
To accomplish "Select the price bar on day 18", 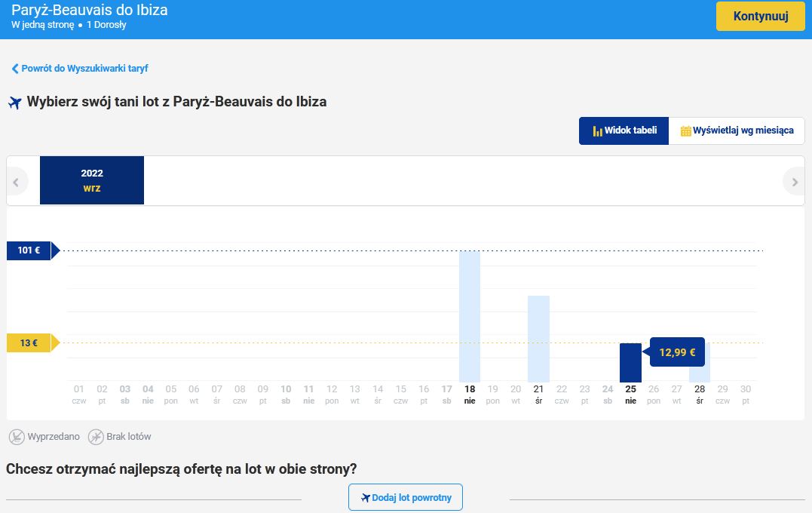I will click(470, 317).
